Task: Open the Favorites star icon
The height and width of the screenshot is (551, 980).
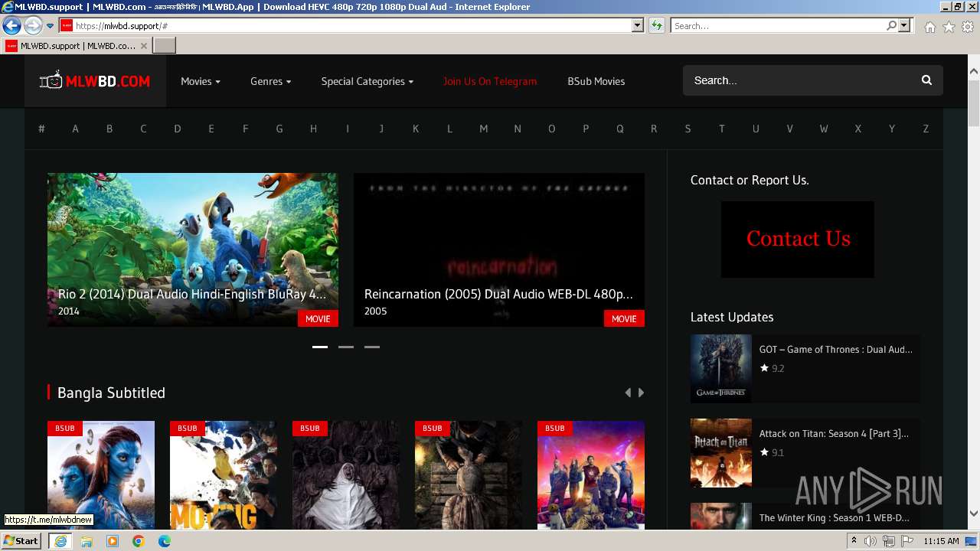Action: (x=949, y=27)
